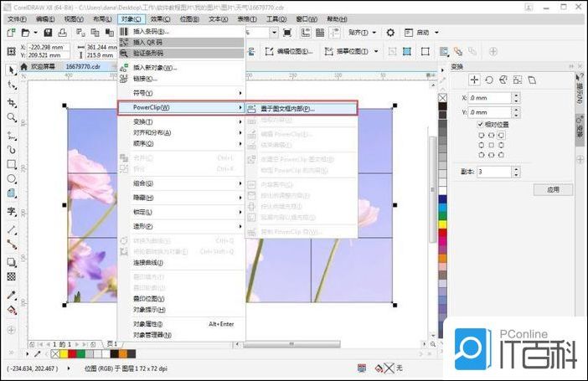Viewport: 588px width, 381px height.
Task: Select the Crop tool in the toolbox
Action: coord(12,102)
